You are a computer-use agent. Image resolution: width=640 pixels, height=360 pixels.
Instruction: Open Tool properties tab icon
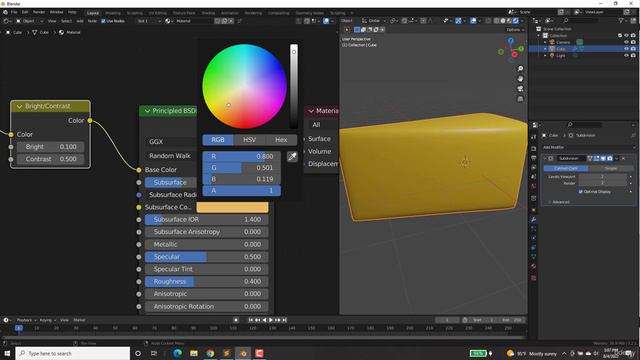[533, 137]
